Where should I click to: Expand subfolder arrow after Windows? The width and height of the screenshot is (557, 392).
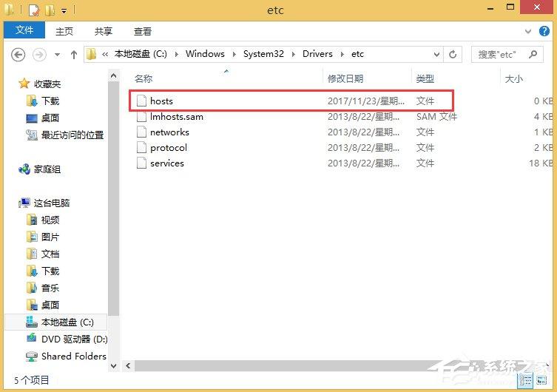pos(234,54)
